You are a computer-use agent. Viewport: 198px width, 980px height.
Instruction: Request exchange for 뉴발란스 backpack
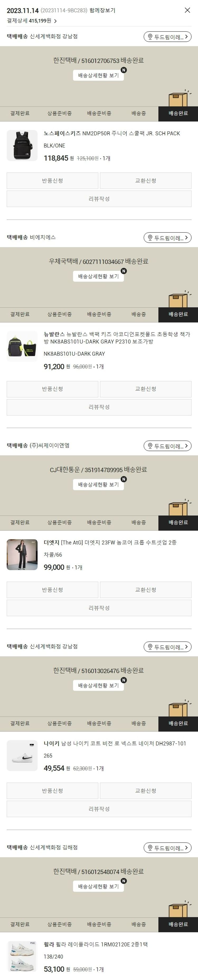[145, 389]
